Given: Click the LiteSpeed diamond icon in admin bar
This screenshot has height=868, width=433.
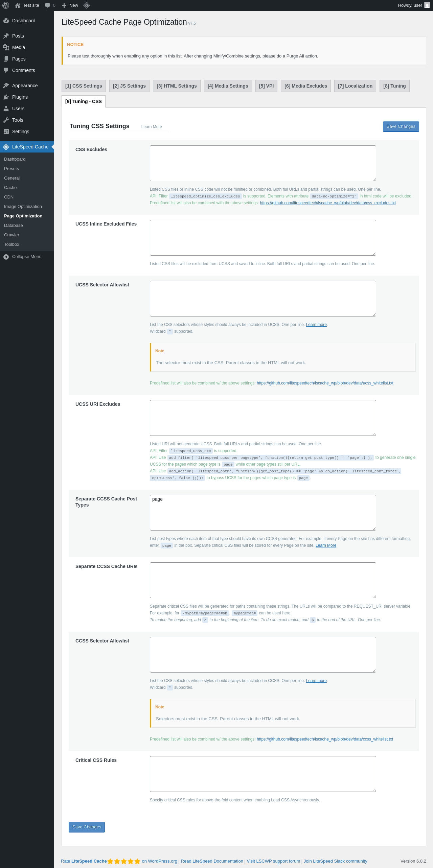Looking at the screenshot, I should pos(87,5).
